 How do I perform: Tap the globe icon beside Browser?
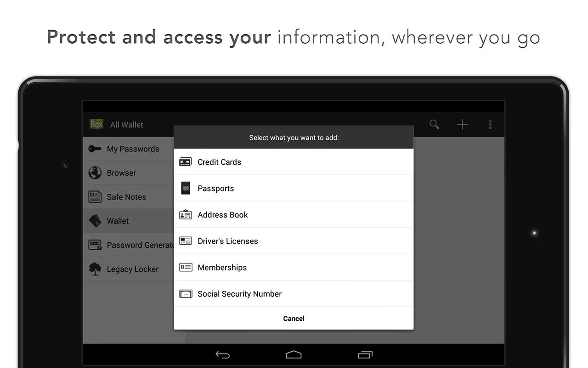point(95,172)
